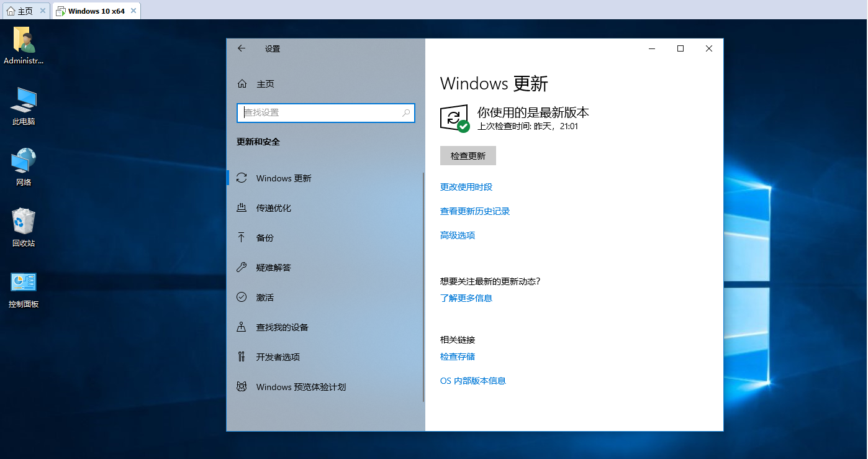Focus the 查找设置 search field
868x459 pixels.
tap(326, 113)
